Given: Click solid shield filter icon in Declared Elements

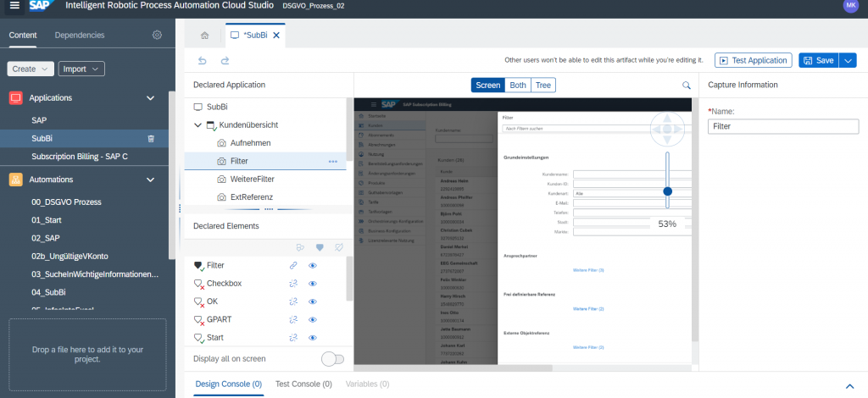Looking at the screenshot, I should pos(320,247).
